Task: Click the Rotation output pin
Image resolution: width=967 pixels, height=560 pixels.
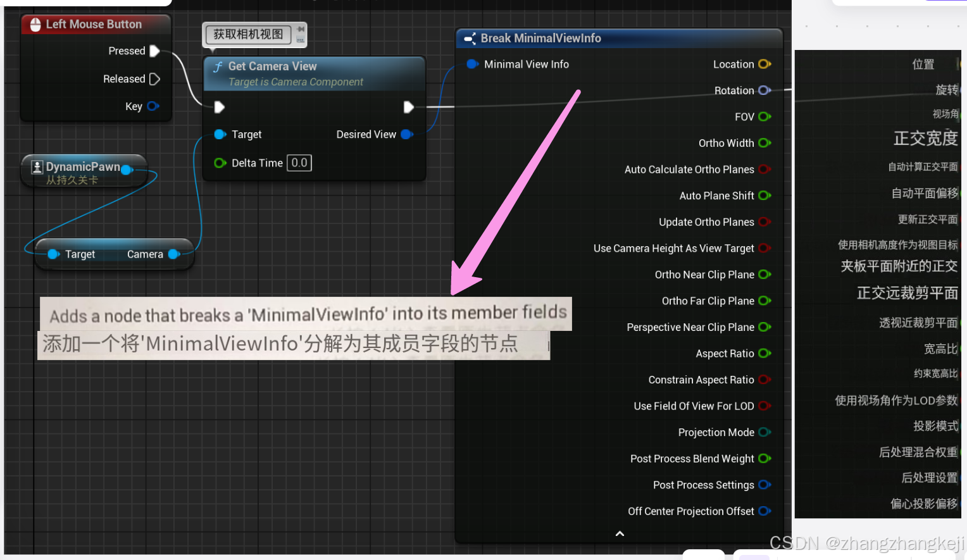Action: click(x=764, y=90)
